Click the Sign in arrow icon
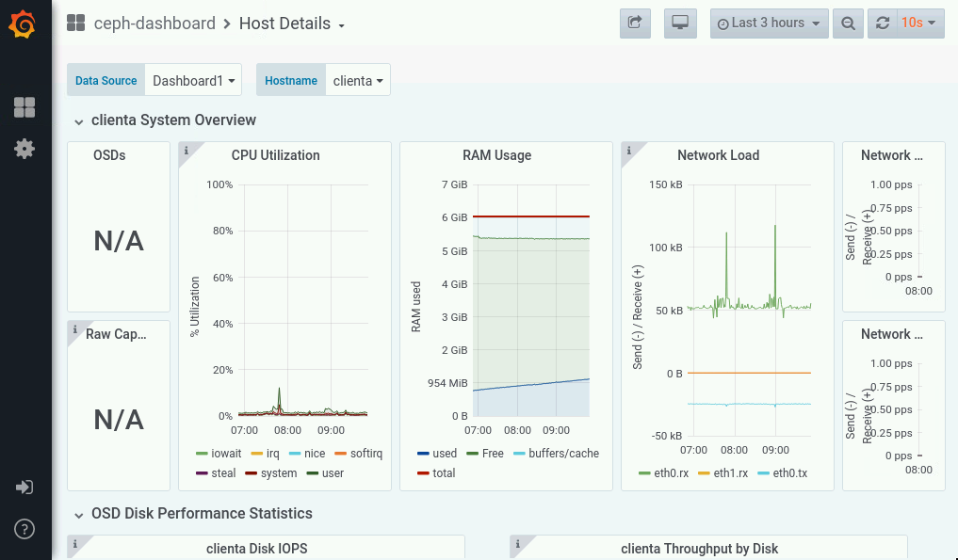 coord(24,487)
